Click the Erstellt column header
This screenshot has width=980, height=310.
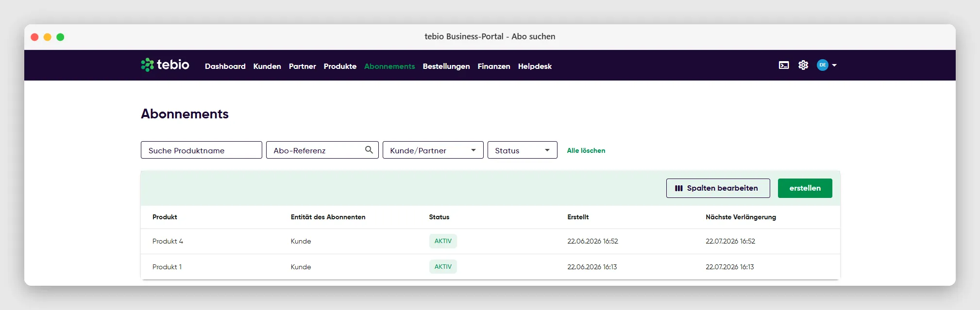tap(578, 217)
